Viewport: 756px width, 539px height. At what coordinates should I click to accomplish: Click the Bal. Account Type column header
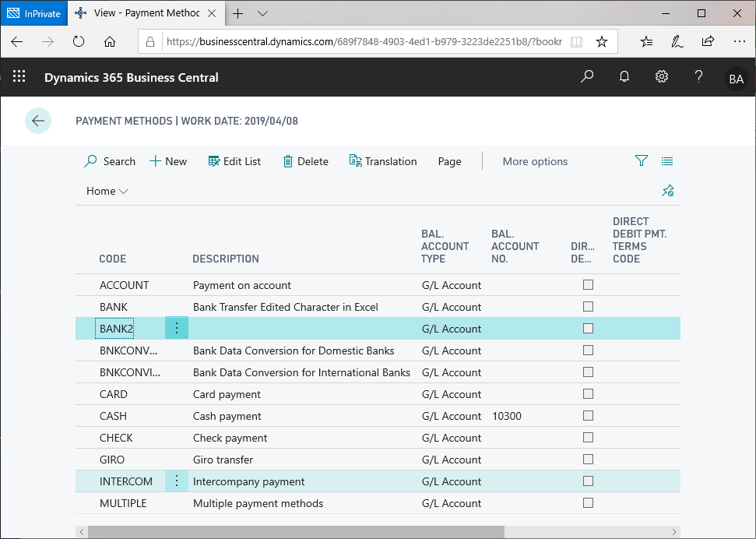click(445, 246)
